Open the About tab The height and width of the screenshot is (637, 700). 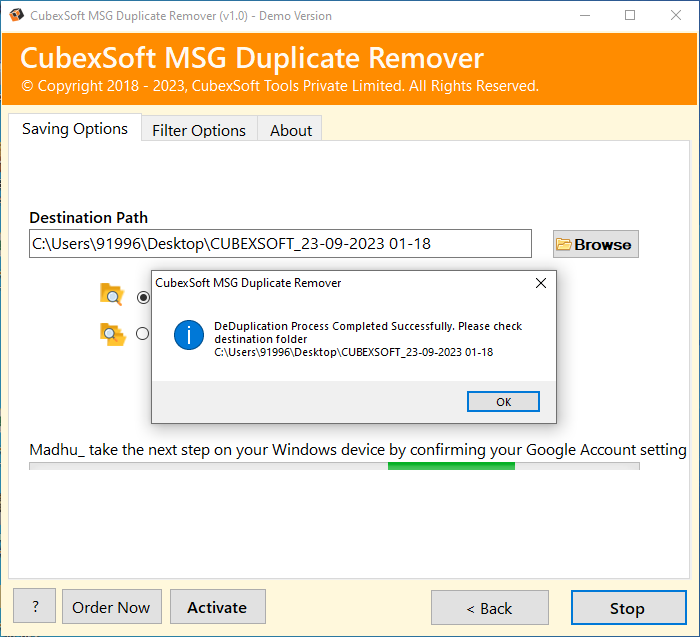(x=291, y=130)
